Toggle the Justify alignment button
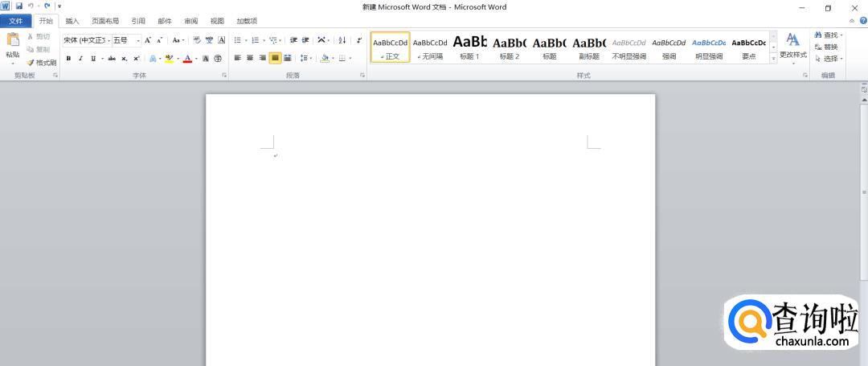Image resolution: width=868 pixels, height=366 pixels. click(x=275, y=58)
